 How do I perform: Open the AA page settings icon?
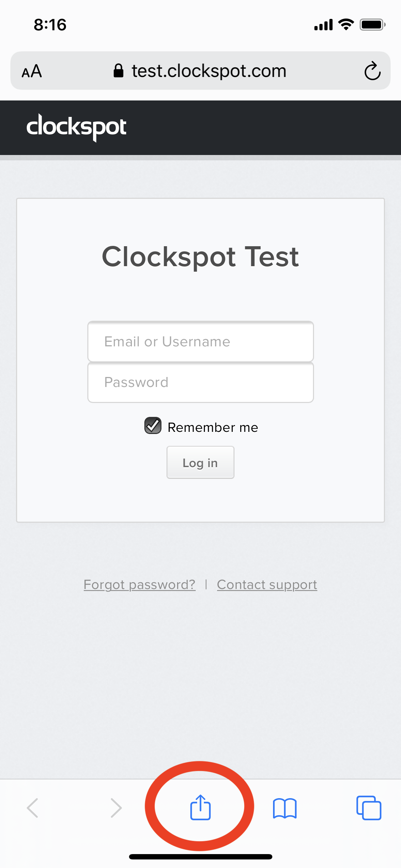pos(31,71)
